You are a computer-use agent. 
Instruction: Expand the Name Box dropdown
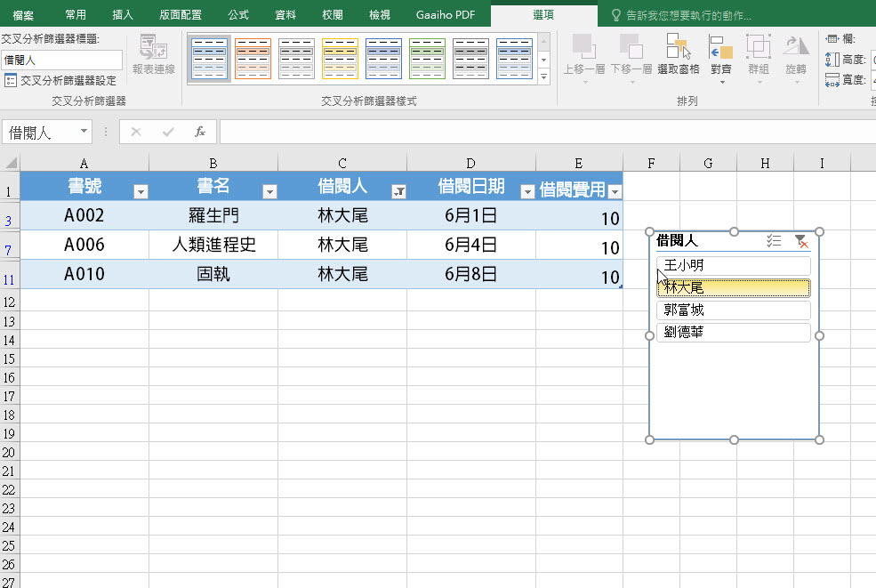(84, 132)
